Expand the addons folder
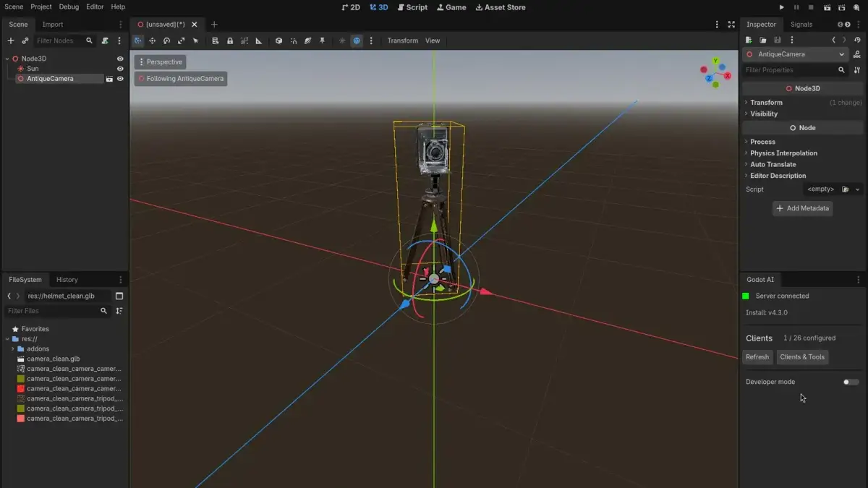Screen dimensions: 868x488 pos(13,349)
